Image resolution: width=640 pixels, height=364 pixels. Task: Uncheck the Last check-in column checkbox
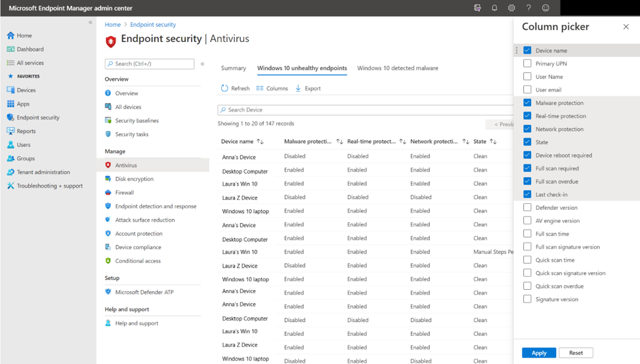pyautogui.click(x=527, y=194)
